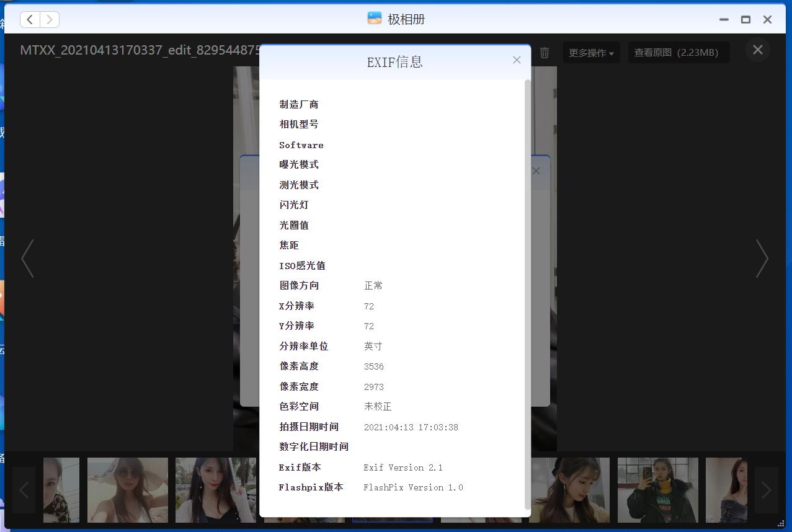Image resolution: width=792 pixels, height=532 pixels.
Task: Click the back navigation arrow in the title bar
Action: [x=30, y=19]
